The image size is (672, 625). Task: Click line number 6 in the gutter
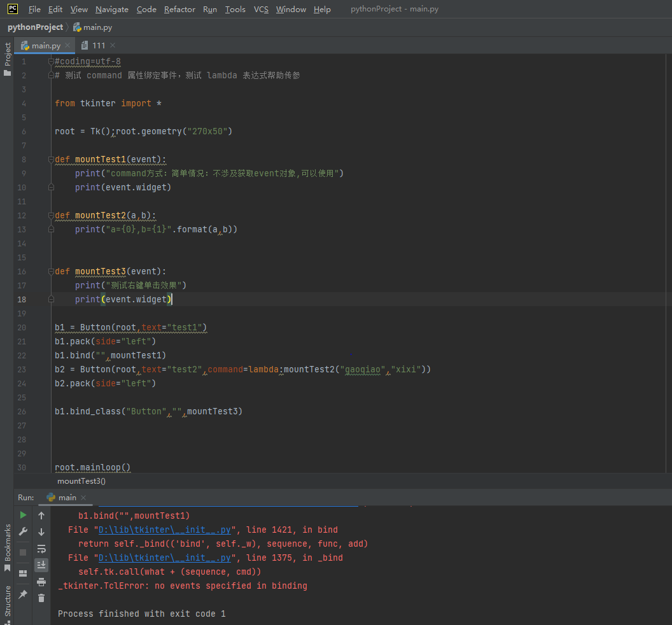coord(24,132)
